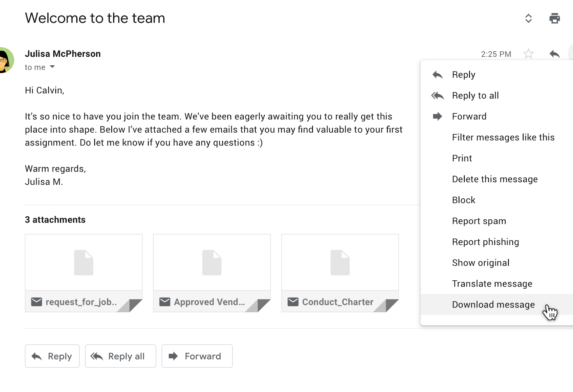Select Forward in the dropdown menu
Image resolution: width=573 pixels, height=392 pixels.
tap(469, 117)
